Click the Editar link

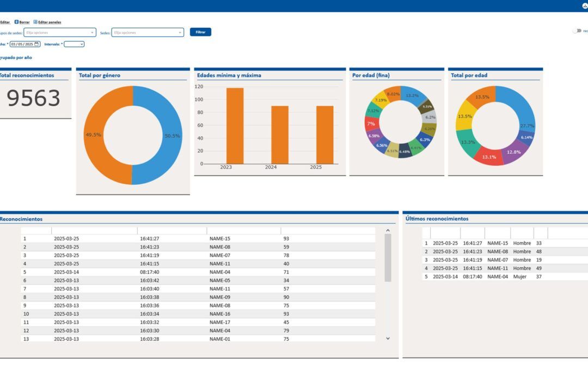[x=5, y=22]
